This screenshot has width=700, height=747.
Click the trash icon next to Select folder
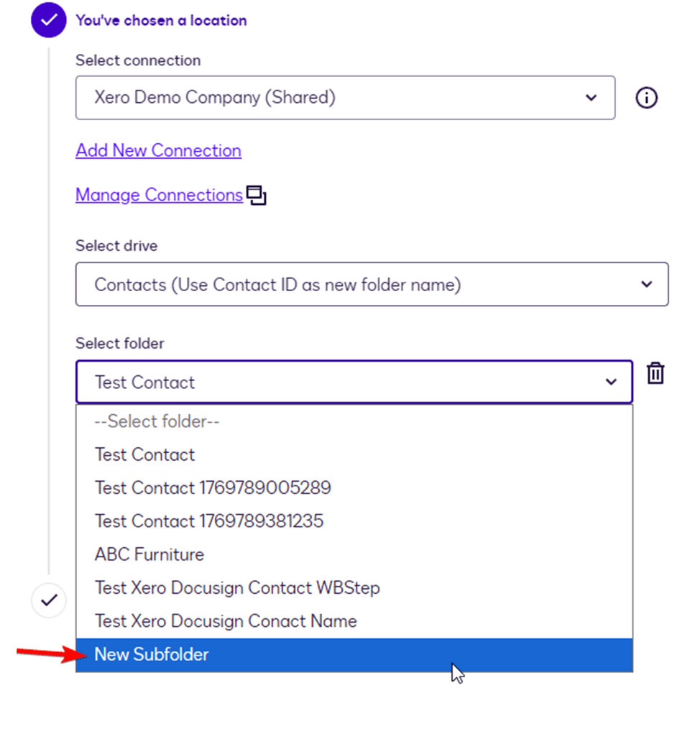coord(655,374)
